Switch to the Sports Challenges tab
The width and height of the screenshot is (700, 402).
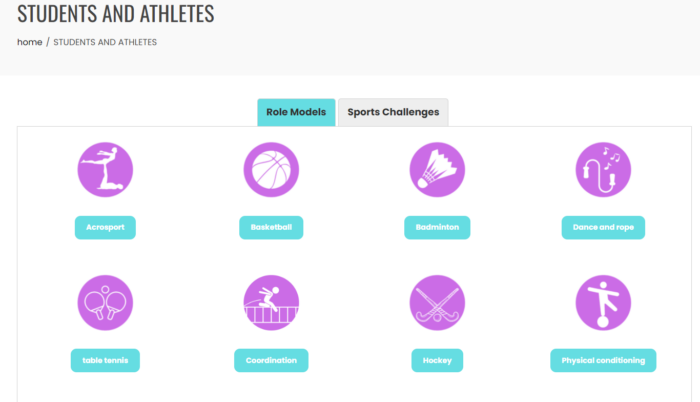pyautogui.click(x=393, y=112)
